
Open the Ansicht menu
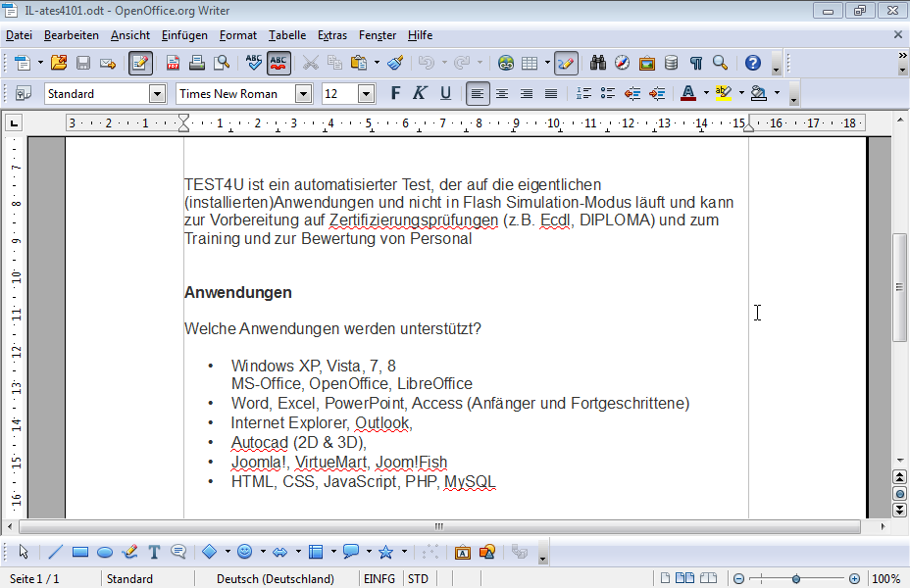130,35
